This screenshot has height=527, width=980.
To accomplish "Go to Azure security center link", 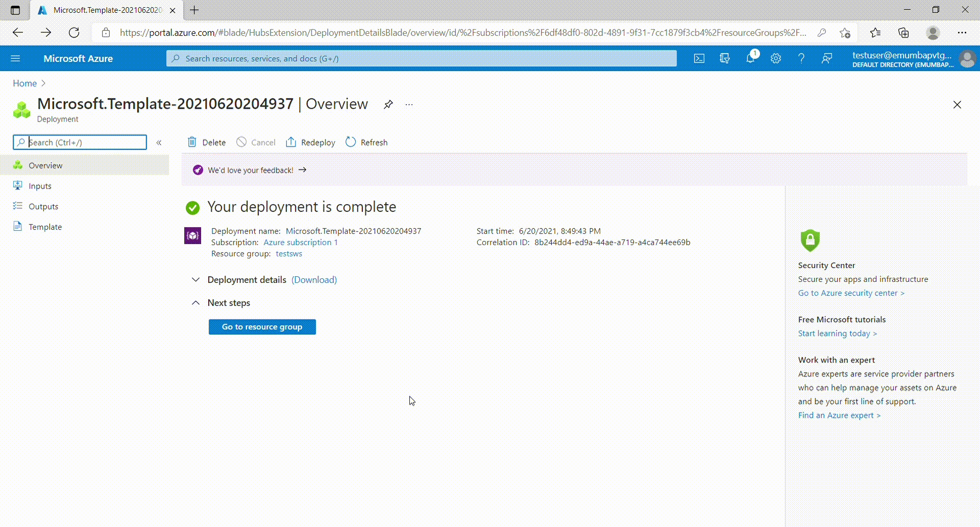I will [851, 293].
